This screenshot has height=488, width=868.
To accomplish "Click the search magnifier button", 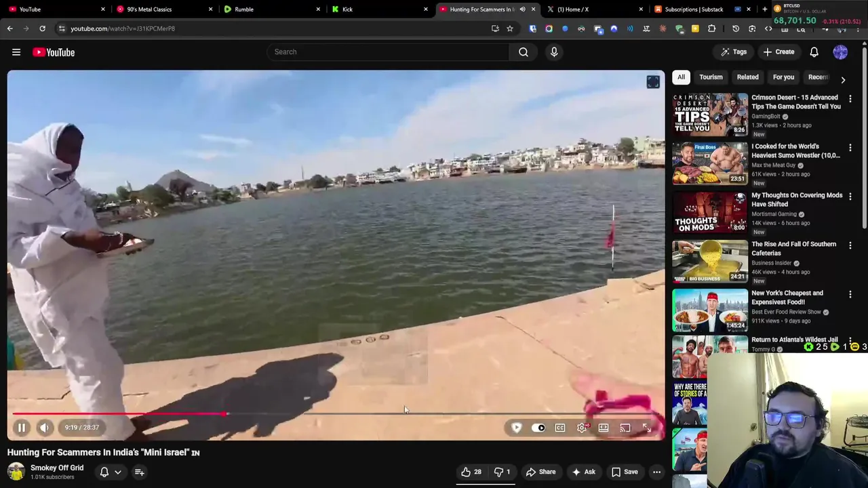I will point(524,52).
